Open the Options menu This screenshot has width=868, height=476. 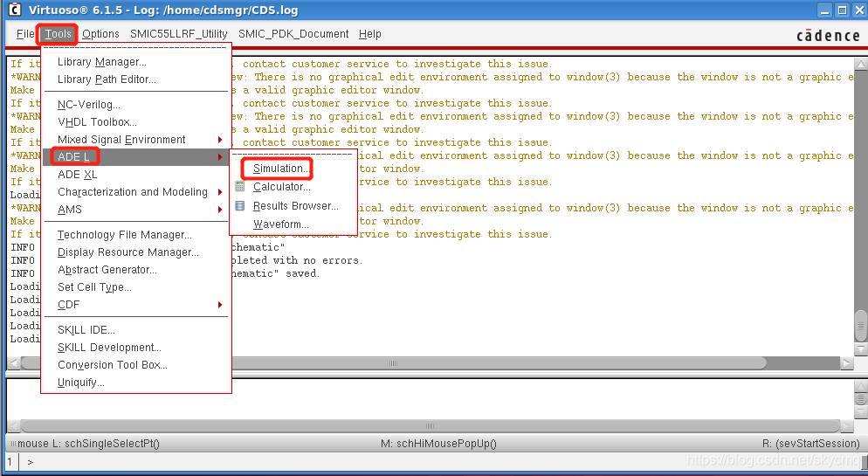click(x=100, y=34)
